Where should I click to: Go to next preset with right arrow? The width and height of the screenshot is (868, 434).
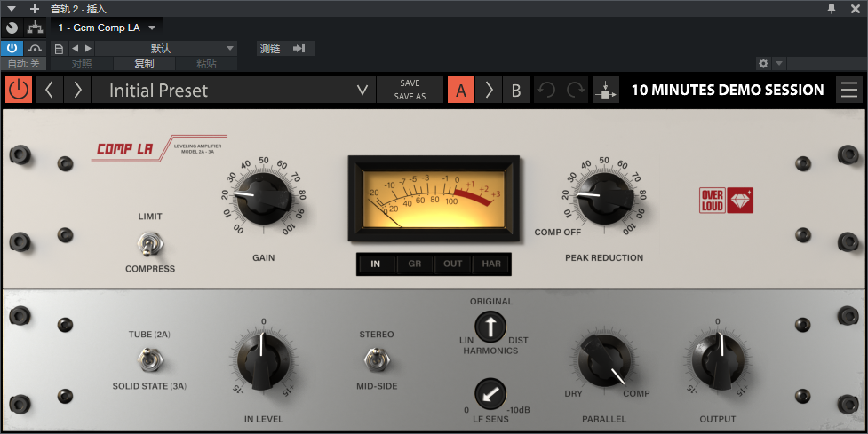tap(77, 90)
